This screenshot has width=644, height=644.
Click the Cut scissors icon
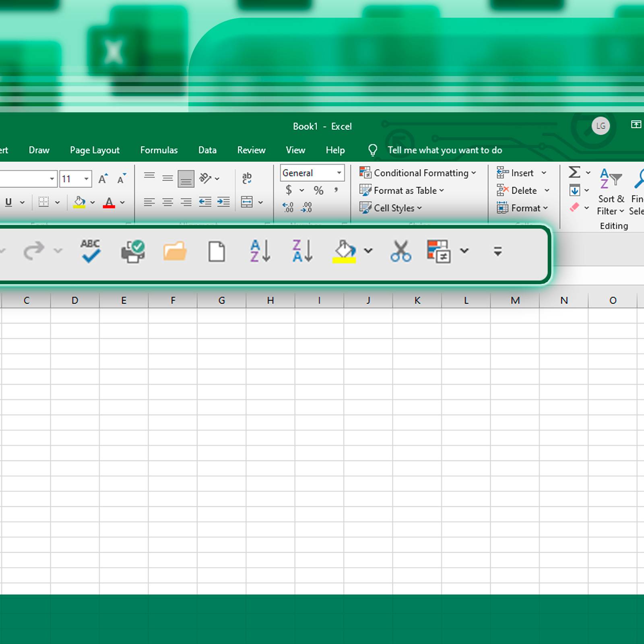click(400, 251)
